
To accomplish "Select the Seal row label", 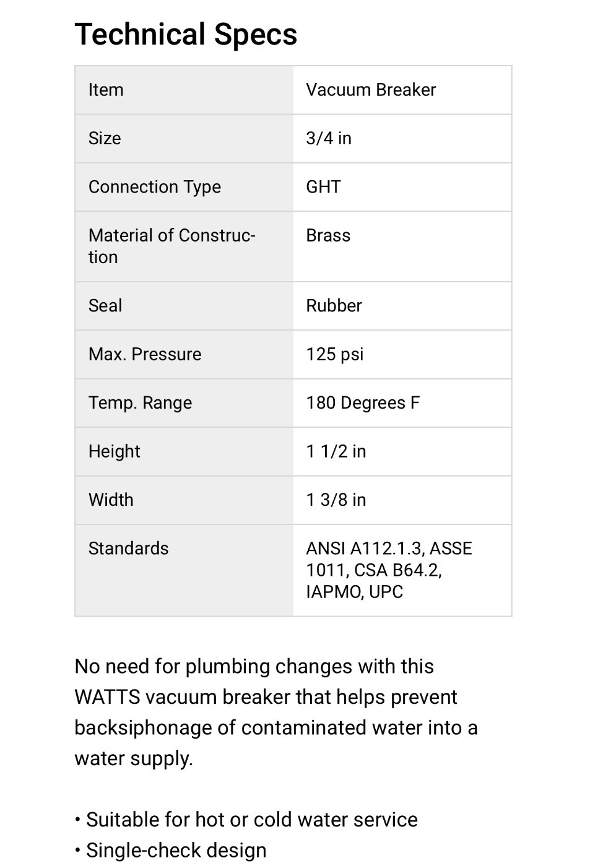I will [x=105, y=306].
